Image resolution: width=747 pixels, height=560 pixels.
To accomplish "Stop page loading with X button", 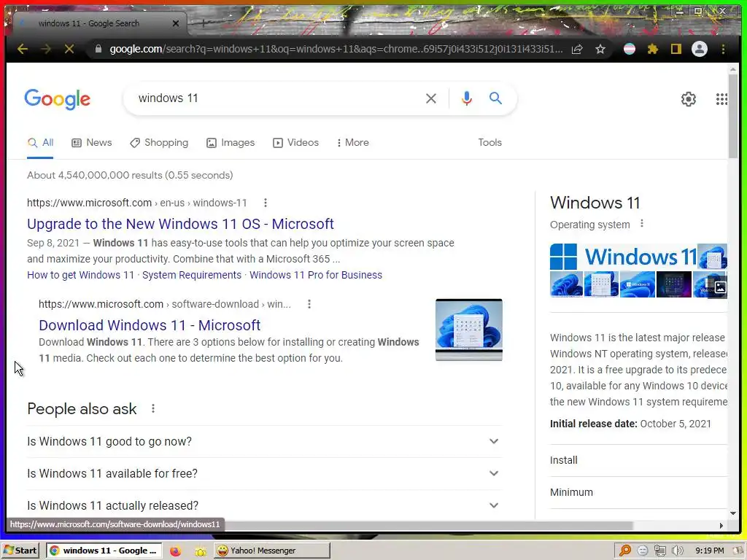I will click(69, 49).
